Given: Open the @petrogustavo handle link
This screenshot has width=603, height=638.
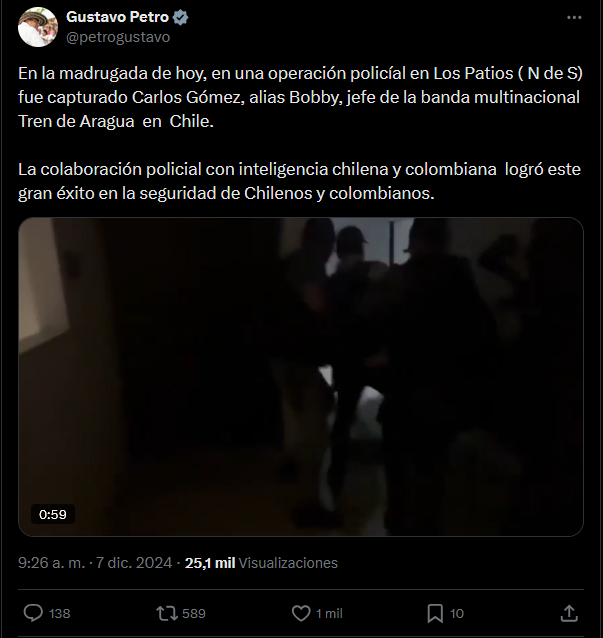Looking at the screenshot, I should click(118, 37).
